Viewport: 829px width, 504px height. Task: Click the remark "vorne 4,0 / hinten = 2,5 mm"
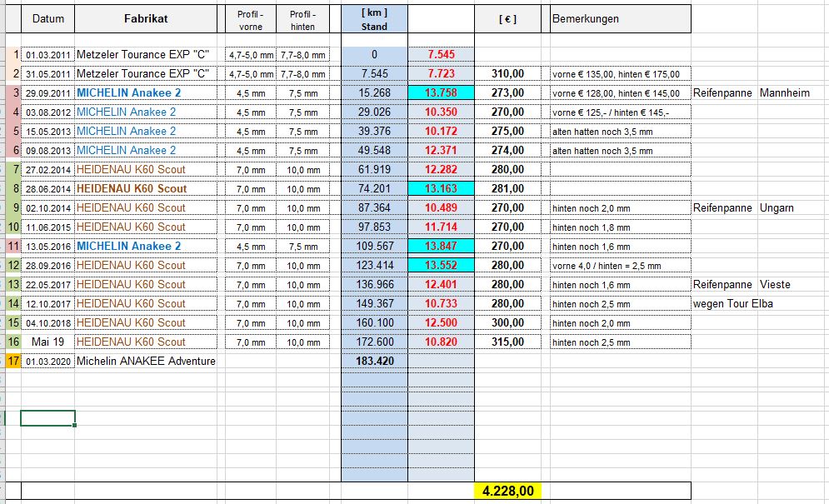[607, 266]
